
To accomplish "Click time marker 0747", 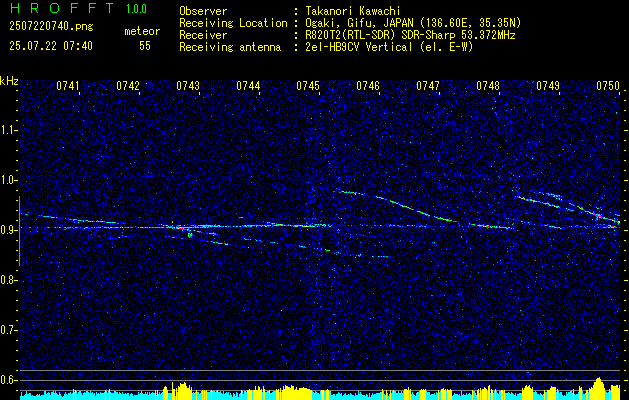I will [428, 86].
